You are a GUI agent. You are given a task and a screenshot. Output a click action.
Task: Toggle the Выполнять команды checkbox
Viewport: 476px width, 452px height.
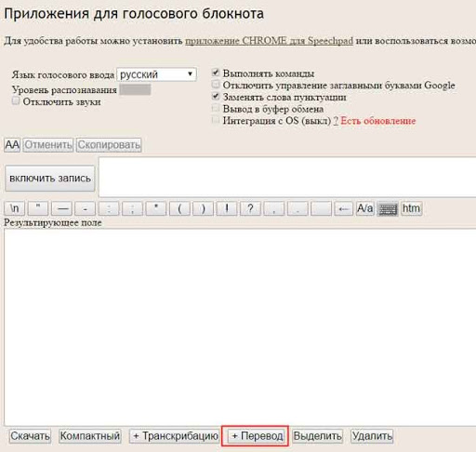click(x=216, y=73)
